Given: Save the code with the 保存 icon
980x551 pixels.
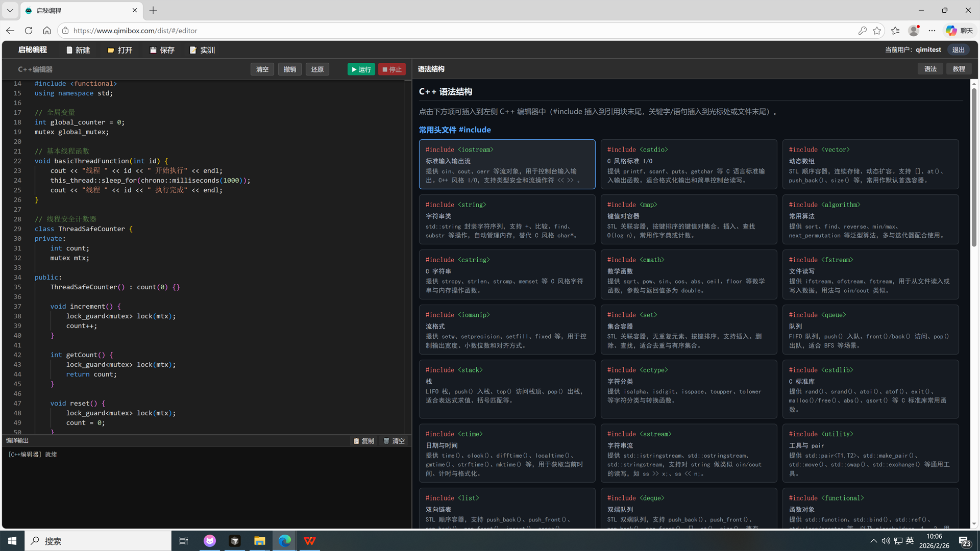Looking at the screenshot, I should pos(162,49).
